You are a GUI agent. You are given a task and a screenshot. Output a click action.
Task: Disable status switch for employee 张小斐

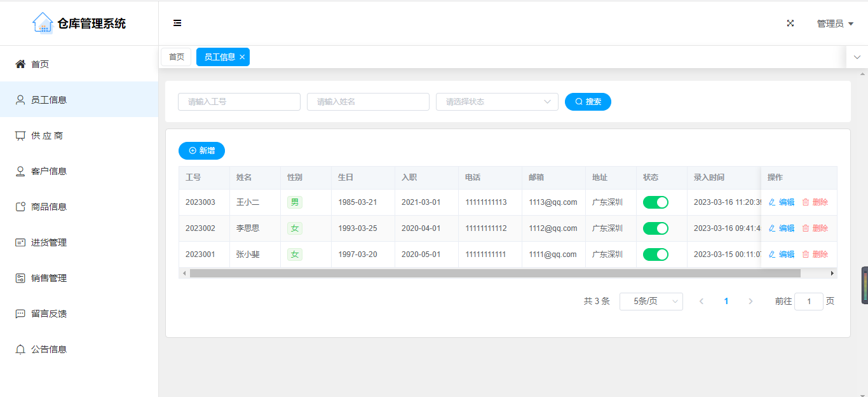[655, 254]
